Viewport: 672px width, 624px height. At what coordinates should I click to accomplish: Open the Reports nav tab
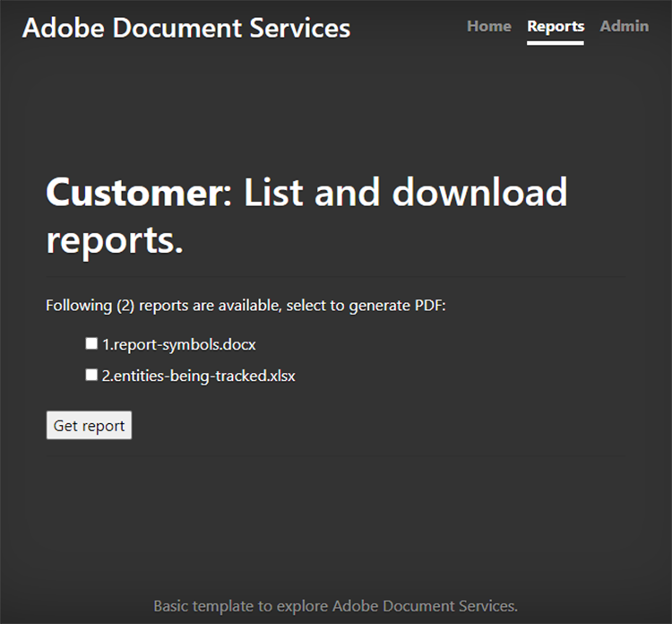(556, 26)
